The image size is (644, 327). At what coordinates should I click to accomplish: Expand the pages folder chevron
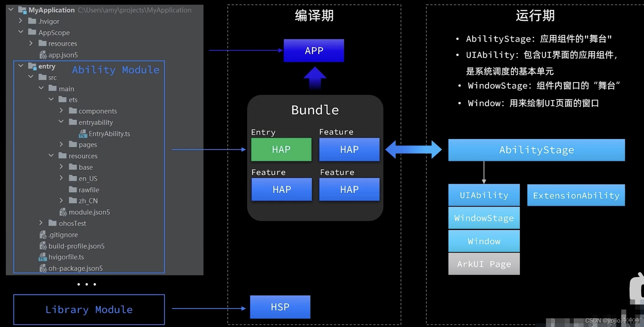tap(61, 144)
